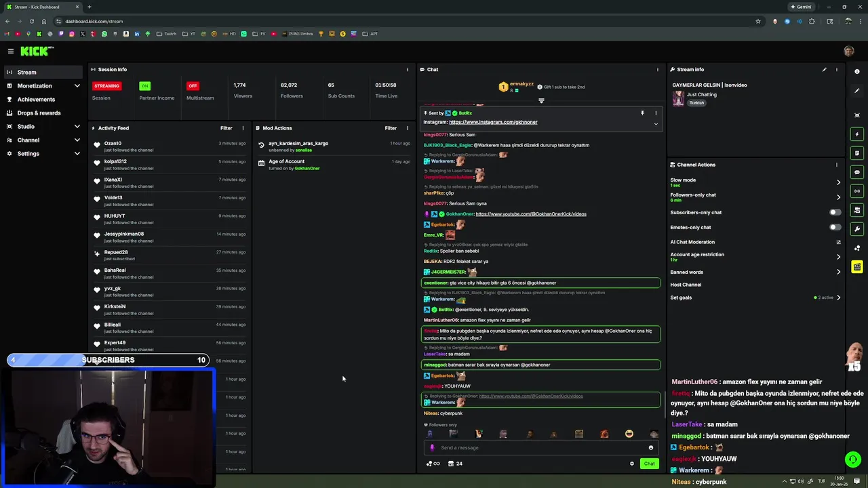Click the green Chat send button

649,464
